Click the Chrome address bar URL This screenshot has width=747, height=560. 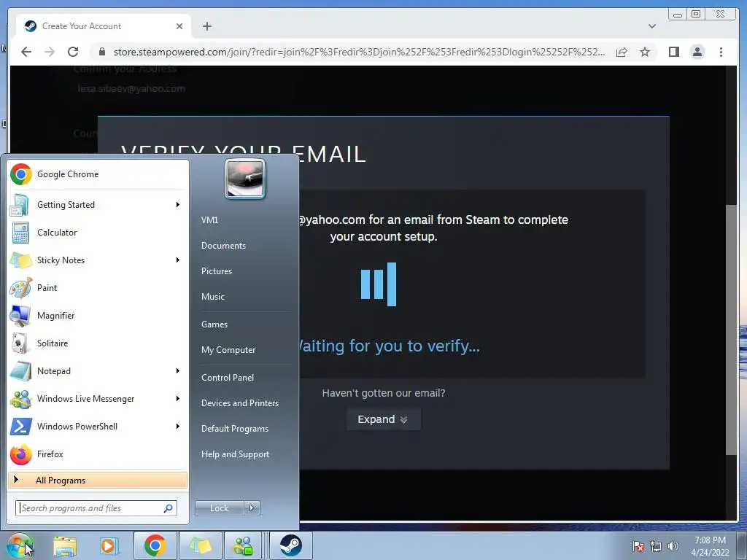(359, 52)
